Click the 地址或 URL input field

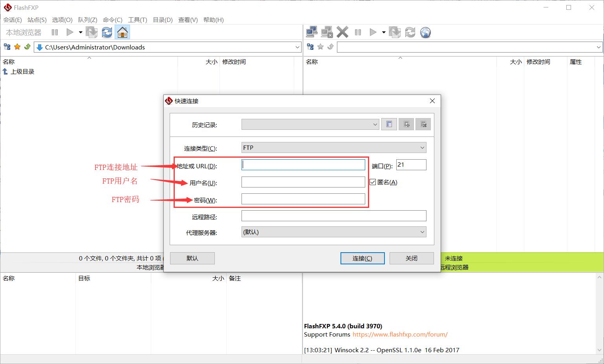pos(303,165)
